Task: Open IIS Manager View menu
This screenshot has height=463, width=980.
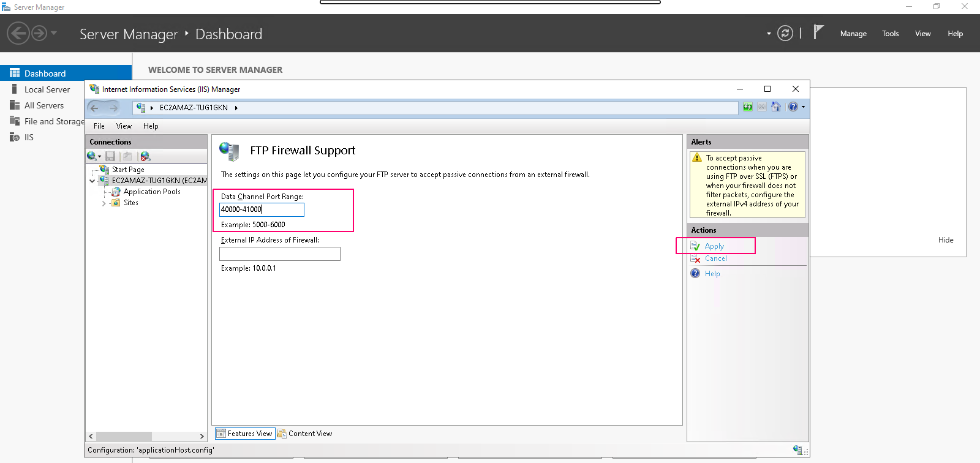Action: [124, 126]
